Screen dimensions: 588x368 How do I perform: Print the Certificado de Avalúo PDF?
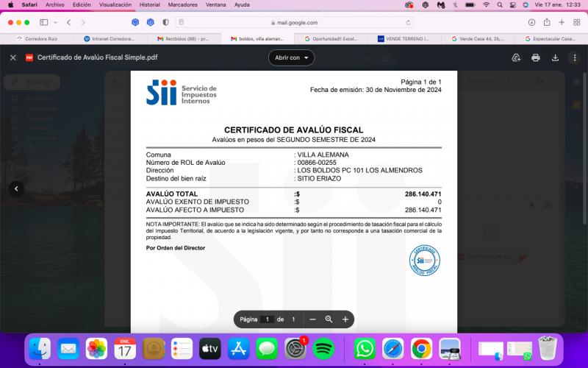[536, 57]
